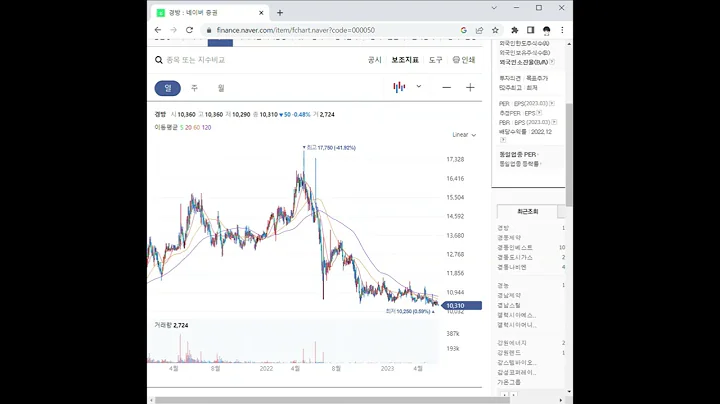Open the tab search chevron
The width and height of the screenshot is (720, 404).
(x=494, y=8)
